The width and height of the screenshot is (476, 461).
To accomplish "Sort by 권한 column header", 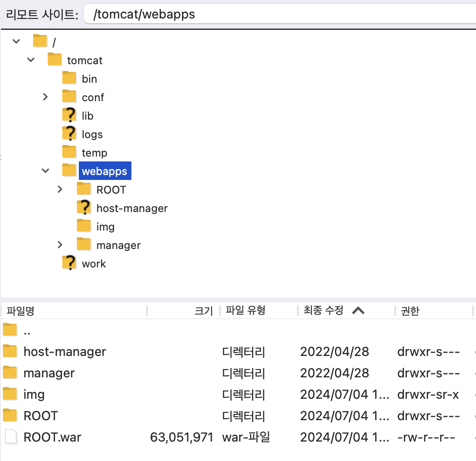I will (410, 311).
